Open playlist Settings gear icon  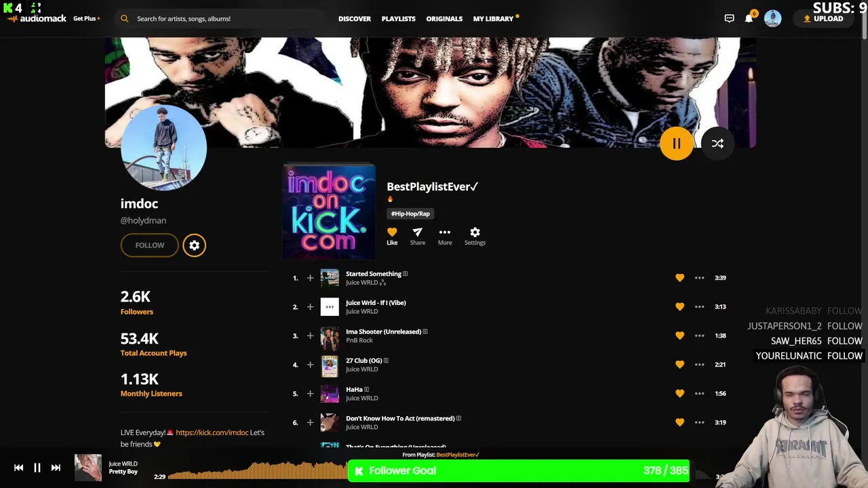click(x=475, y=236)
